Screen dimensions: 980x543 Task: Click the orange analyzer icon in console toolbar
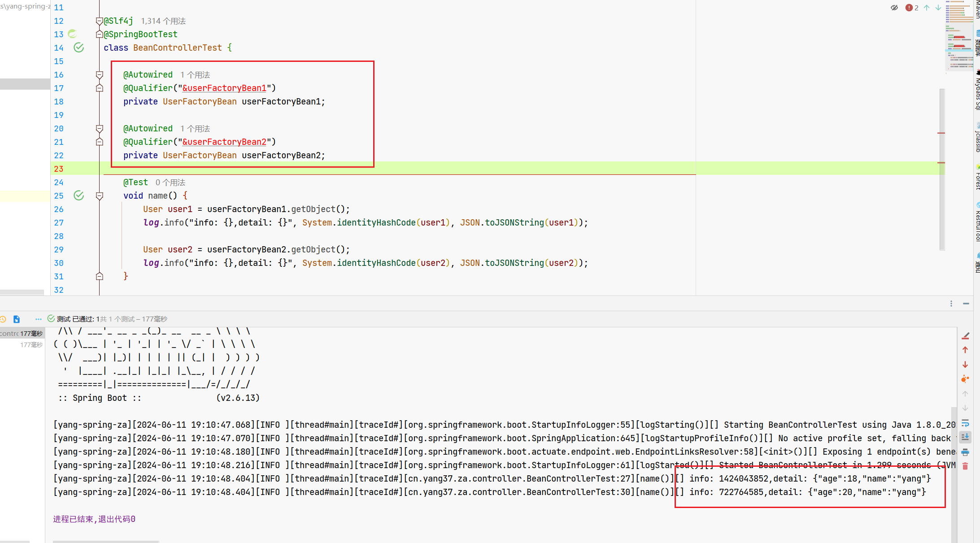(965, 379)
